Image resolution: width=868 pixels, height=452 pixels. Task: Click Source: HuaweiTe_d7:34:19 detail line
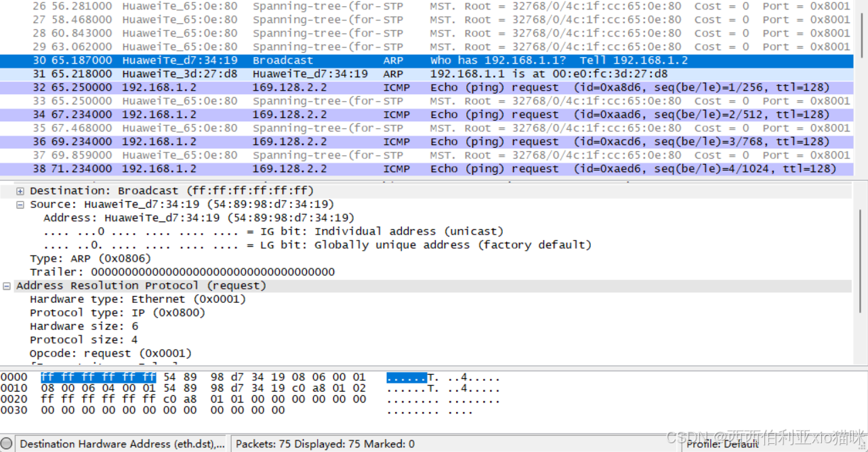(x=182, y=205)
